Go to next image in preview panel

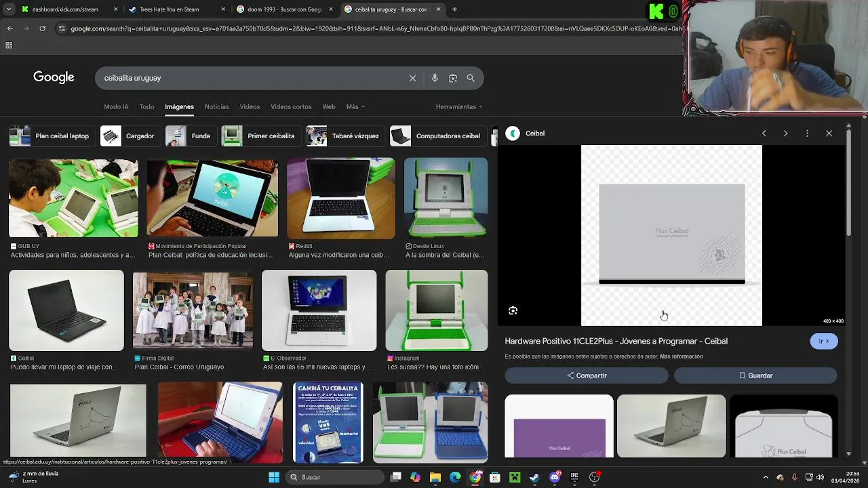785,134
